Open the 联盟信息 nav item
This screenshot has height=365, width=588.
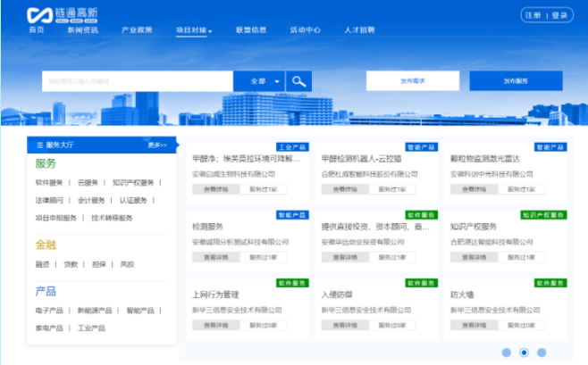251,30
